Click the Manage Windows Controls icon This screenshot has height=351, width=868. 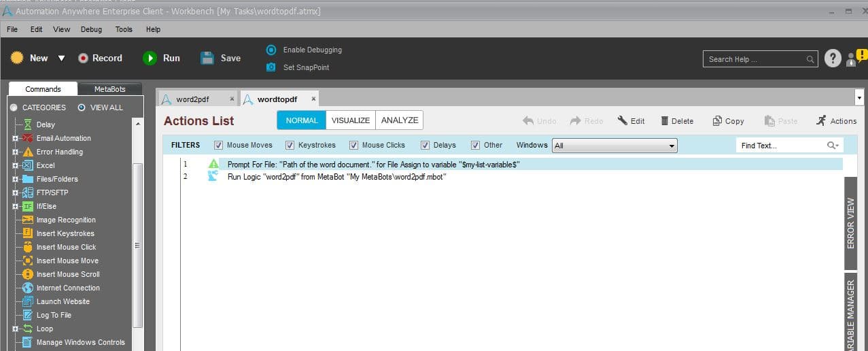(28, 342)
